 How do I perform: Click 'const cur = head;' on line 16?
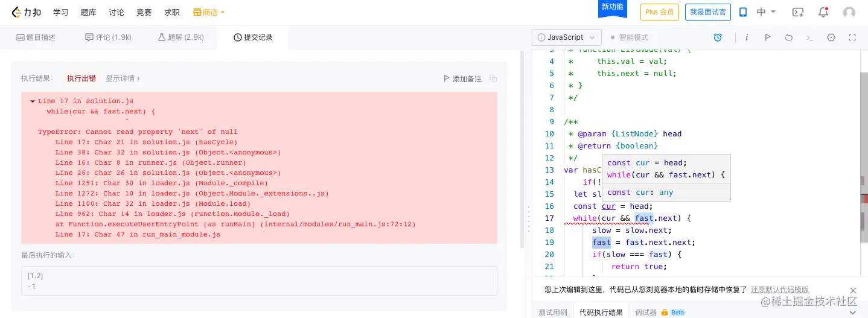click(x=613, y=206)
